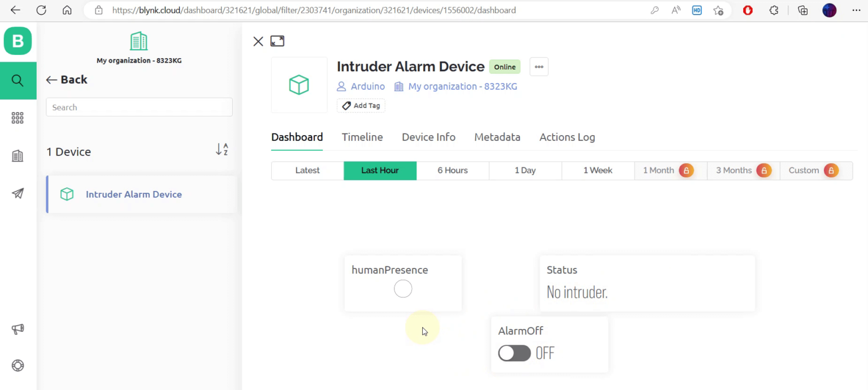Click the paper plane automations icon
Image resolution: width=868 pixels, height=390 pixels.
click(x=18, y=193)
